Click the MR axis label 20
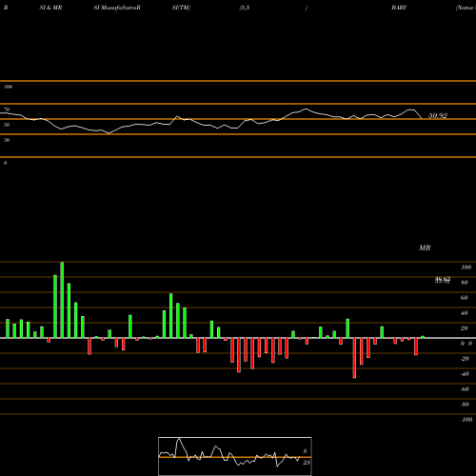476x476 pixels. 465,328
